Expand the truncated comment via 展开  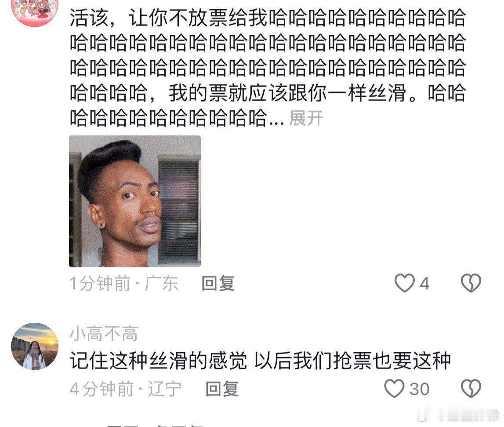(306, 118)
